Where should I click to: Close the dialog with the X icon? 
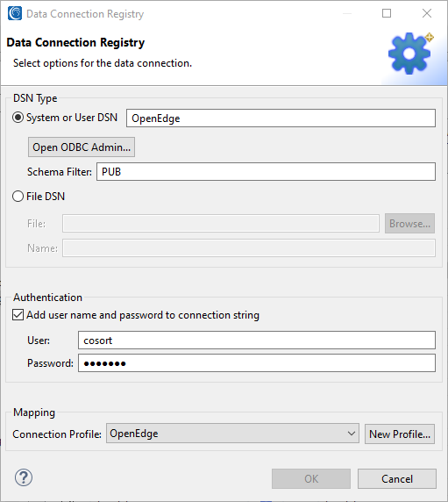coord(427,13)
